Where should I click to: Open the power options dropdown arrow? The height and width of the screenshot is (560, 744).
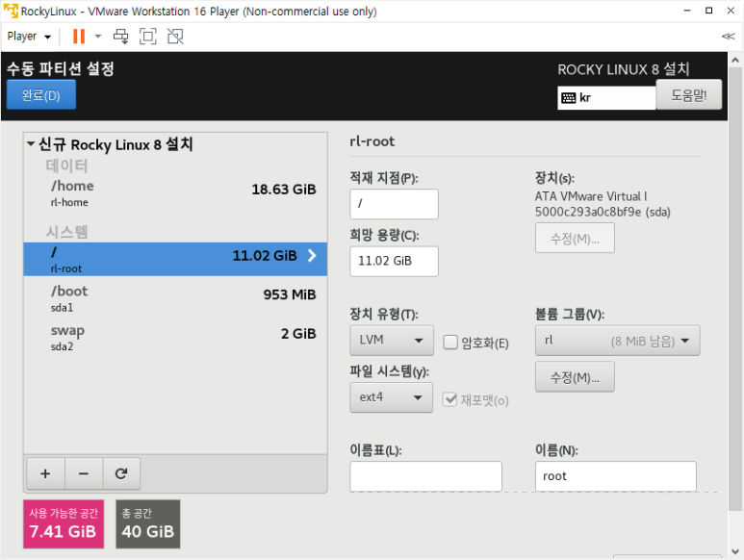[98, 37]
